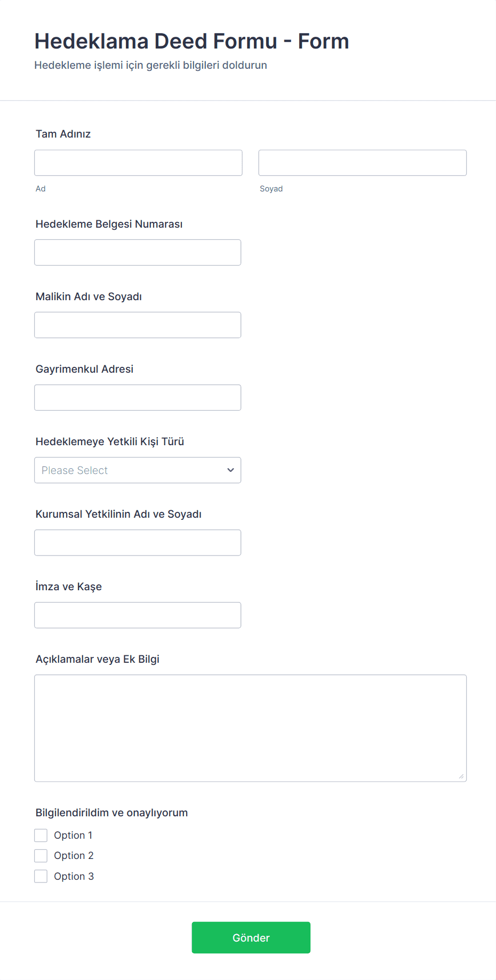Focus the İmza ve Kaşe input
496x980 pixels.
(138, 615)
